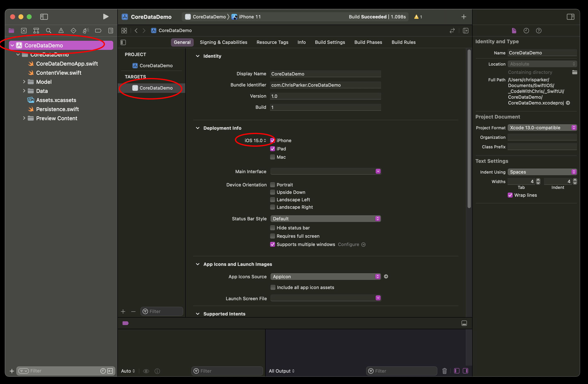Open the Report navigator
This screenshot has width=588, height=384.
(x=111, y=31)
